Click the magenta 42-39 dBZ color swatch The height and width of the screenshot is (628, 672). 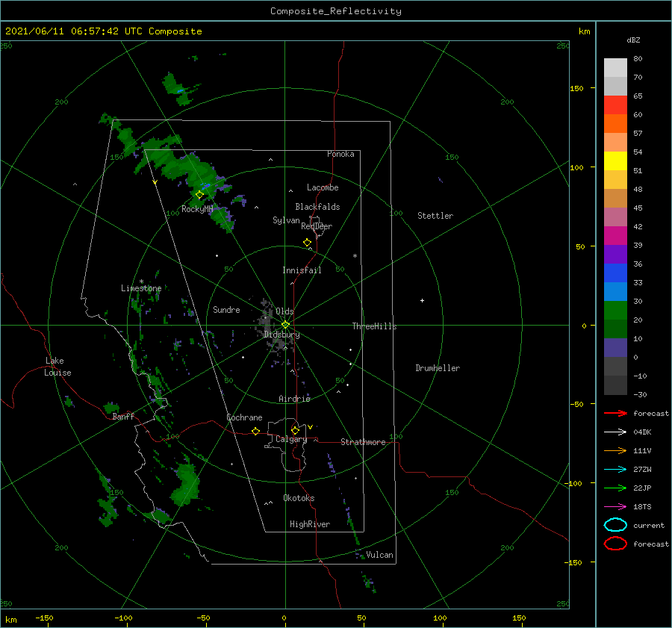coord(615,235)
